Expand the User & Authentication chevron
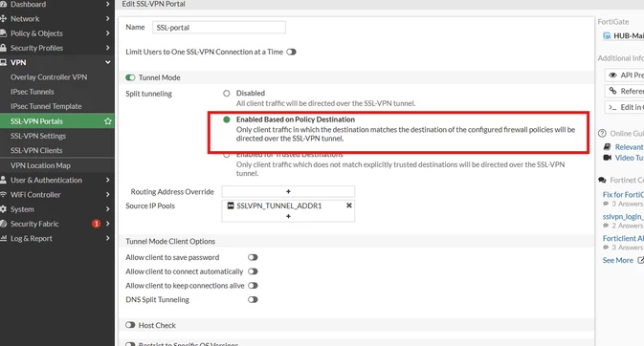 [107, 180]
